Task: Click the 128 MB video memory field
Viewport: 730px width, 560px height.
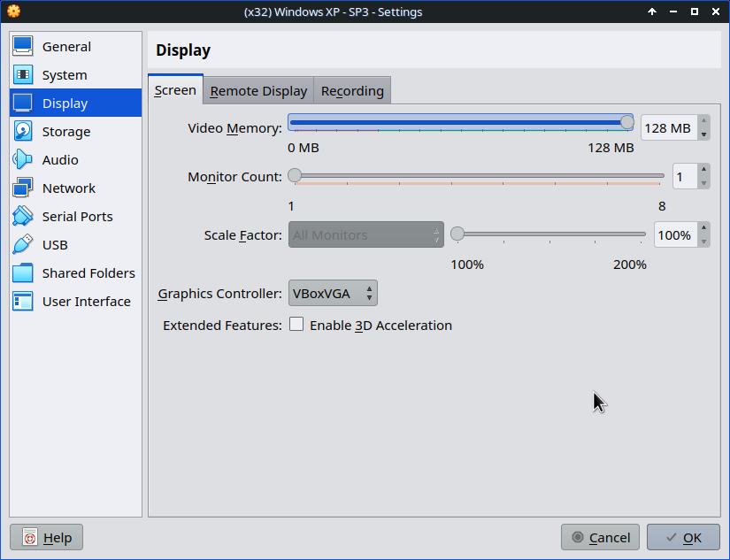Action: tap(670, 127)
